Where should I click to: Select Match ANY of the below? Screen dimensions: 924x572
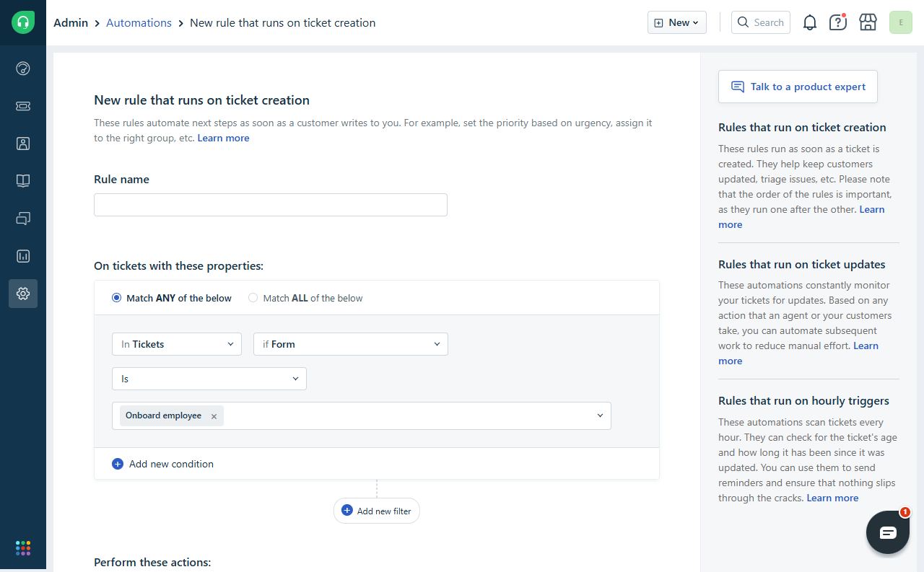tap(116, 298)
